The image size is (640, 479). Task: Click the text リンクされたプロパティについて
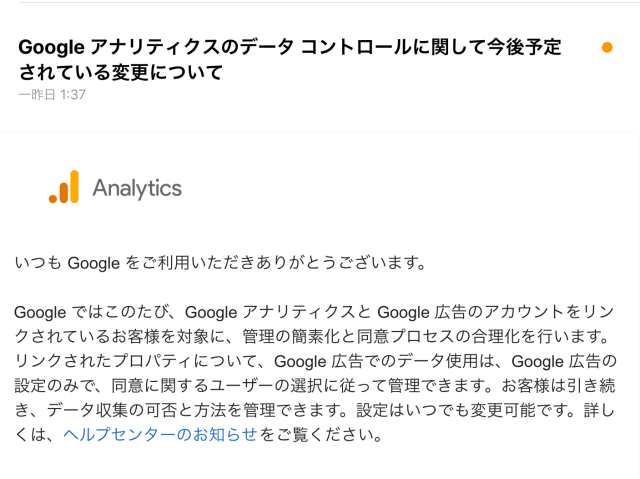[x=140, y=361]
